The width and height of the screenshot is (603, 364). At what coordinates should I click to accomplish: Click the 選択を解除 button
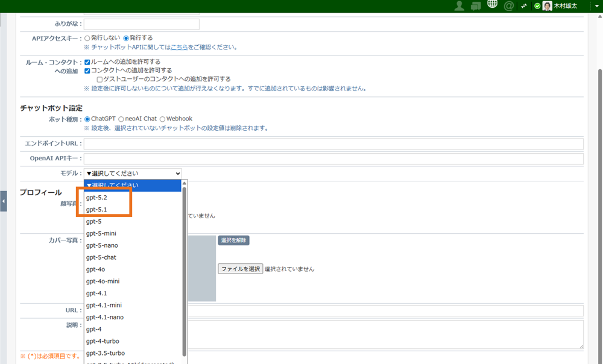pyautogui.click(x=233, y=240)
